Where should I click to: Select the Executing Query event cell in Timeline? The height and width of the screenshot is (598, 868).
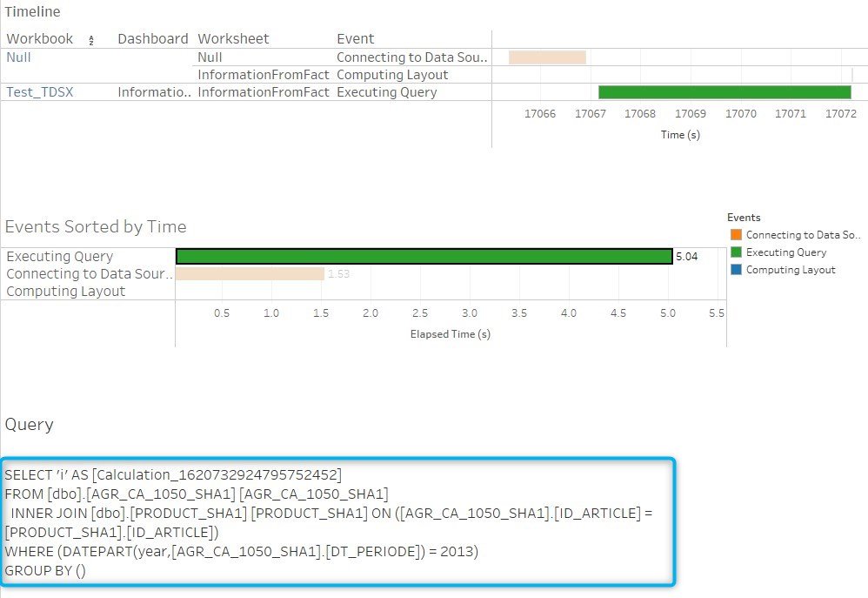point(386,92)
